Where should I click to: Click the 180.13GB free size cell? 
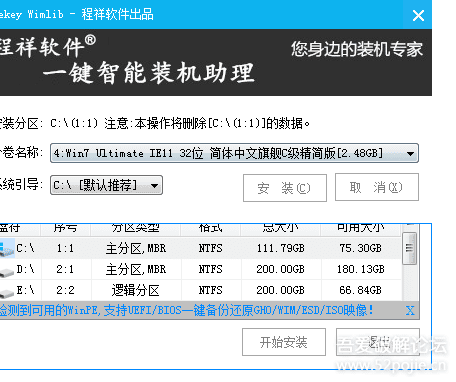point(360,269)
